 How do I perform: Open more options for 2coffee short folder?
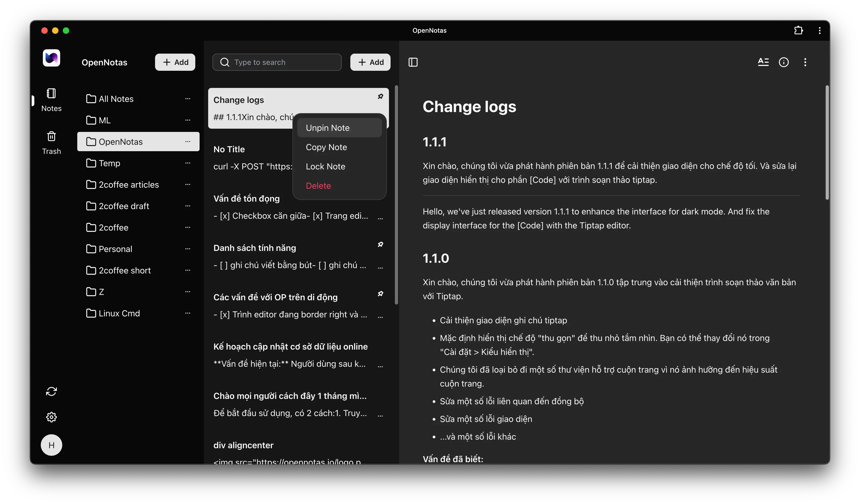pyautogui.click(x=187, y=270)
